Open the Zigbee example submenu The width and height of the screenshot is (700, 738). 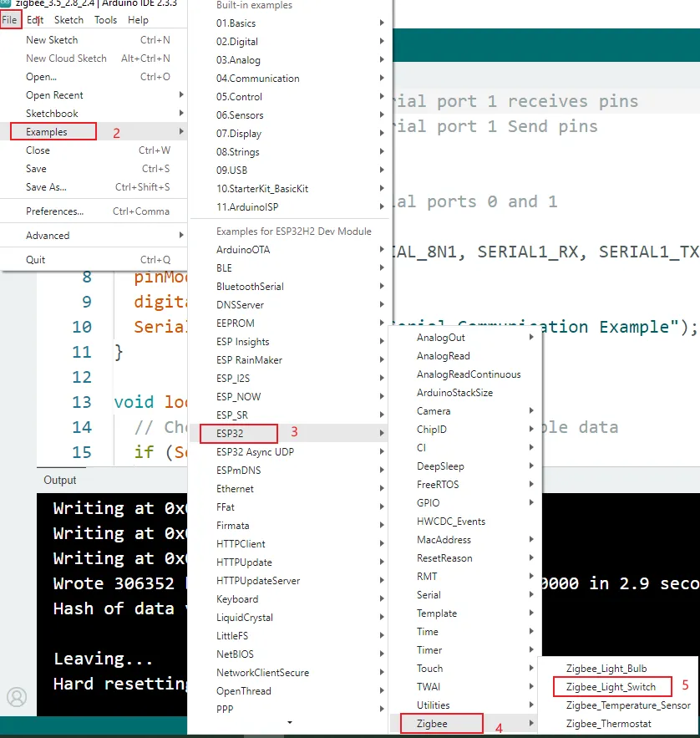464,723
